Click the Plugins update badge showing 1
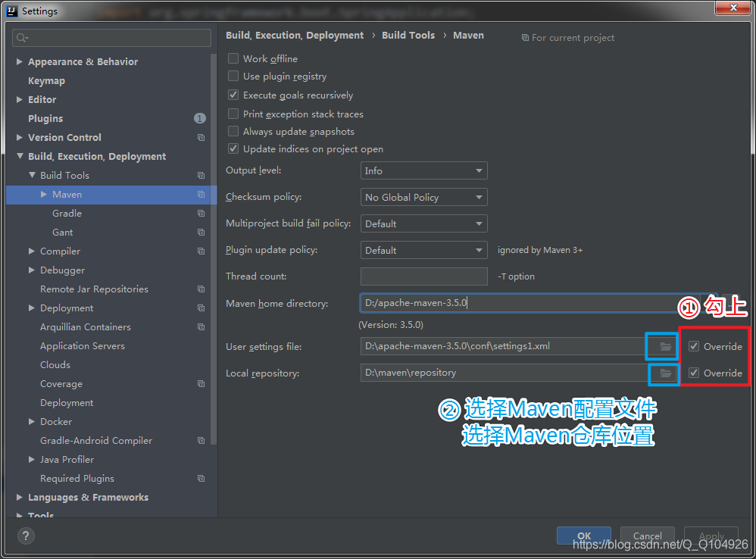 click(200, 118)
